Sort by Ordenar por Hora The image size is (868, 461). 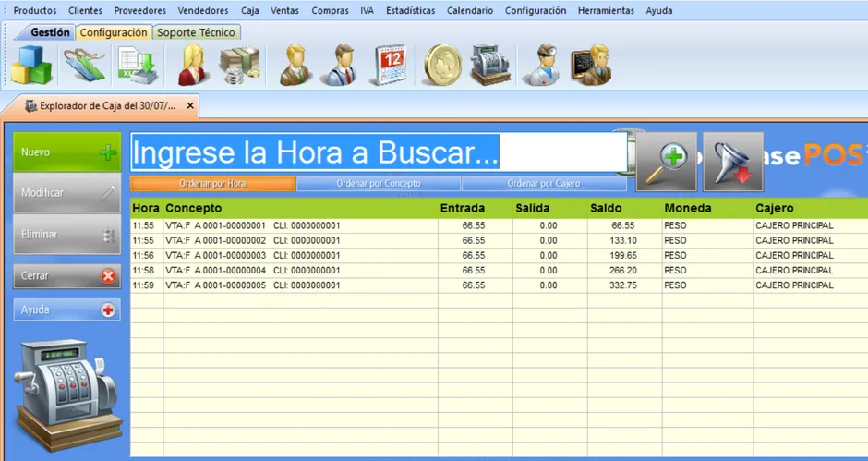(x=212, y=184)
